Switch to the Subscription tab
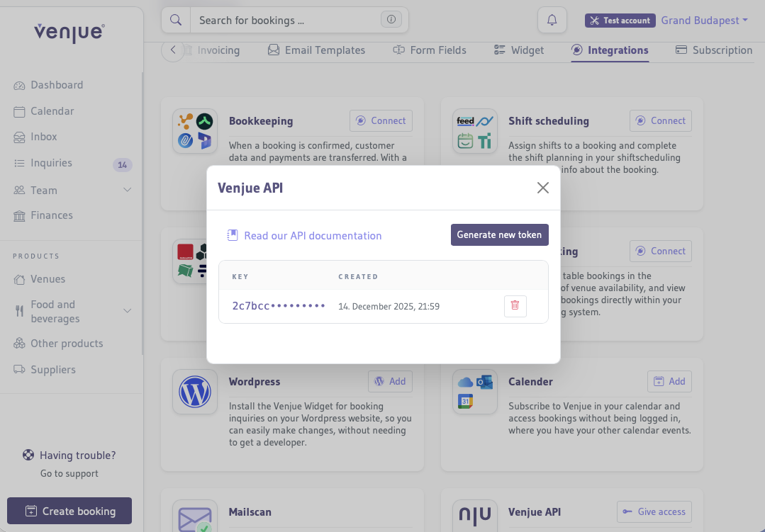765x532 pixels. click(722, 50)
